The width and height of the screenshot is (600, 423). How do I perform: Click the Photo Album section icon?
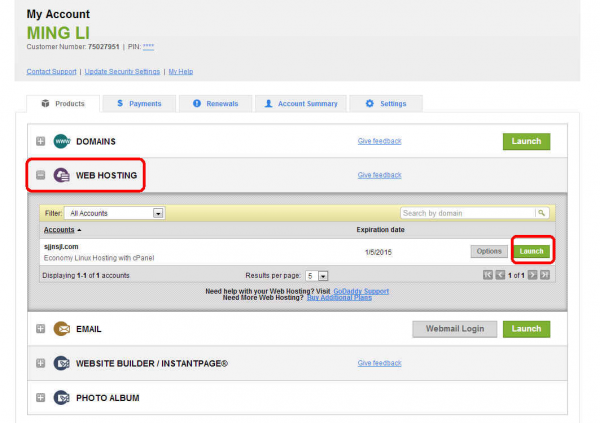coord(62,398)
